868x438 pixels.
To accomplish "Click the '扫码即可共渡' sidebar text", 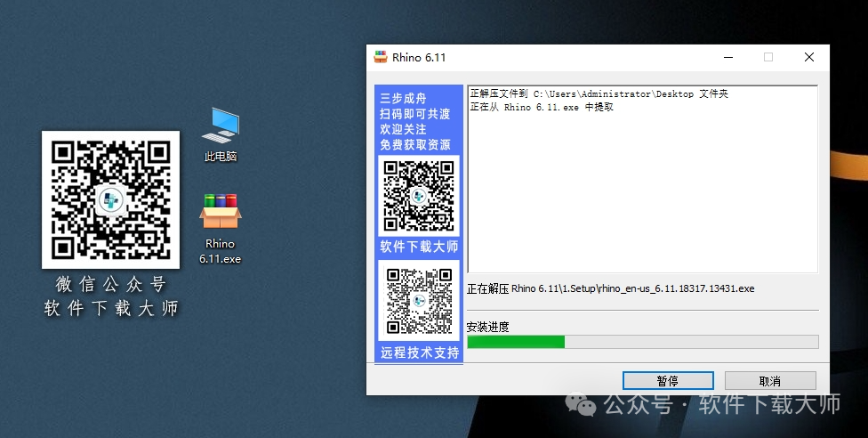I will click(x=415, y=114).
